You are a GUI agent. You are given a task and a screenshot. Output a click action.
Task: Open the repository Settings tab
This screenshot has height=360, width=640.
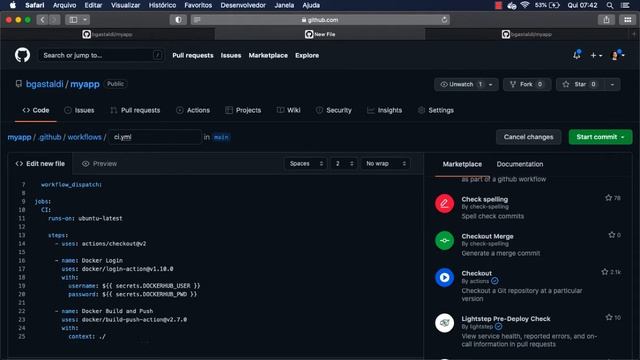coord(436,110)
